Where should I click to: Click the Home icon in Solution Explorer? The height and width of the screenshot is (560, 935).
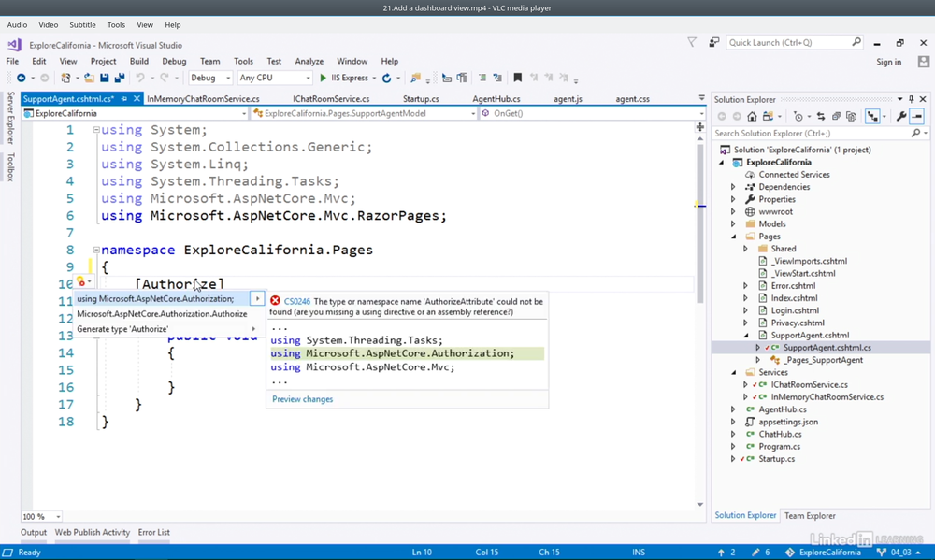click(753, 117)
